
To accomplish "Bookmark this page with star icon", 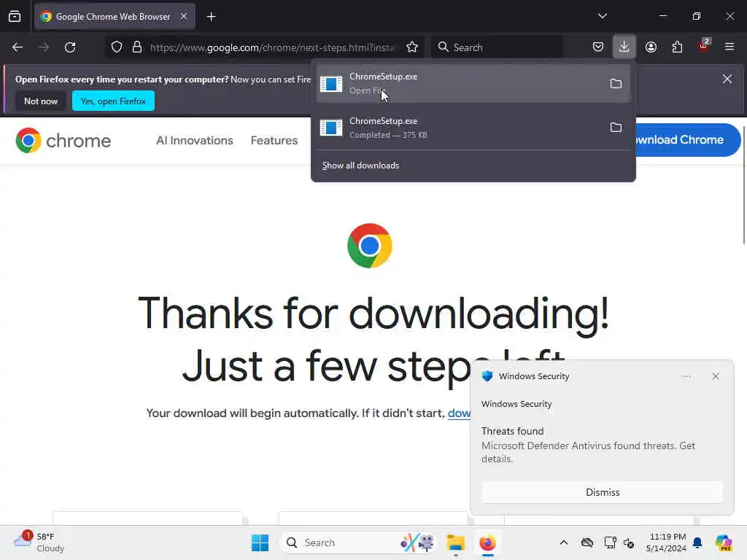I will tap(412, 47).
